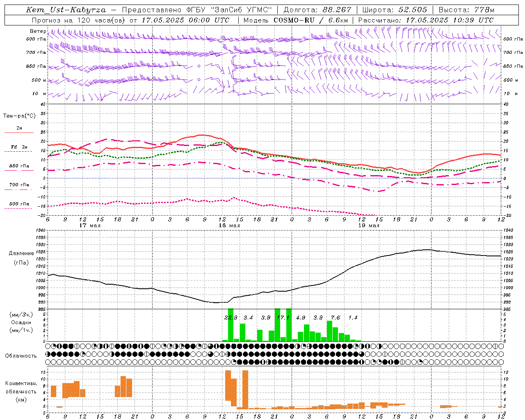Viewport: 525px width, 420px height.
Task: Click the 3.4 precipitation total value
Action: coord(248,318)
